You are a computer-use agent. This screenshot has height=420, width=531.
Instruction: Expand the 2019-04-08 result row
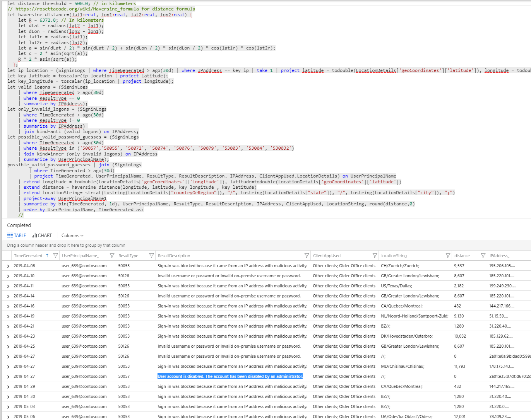pyautogui.click(x=8, y=266)
